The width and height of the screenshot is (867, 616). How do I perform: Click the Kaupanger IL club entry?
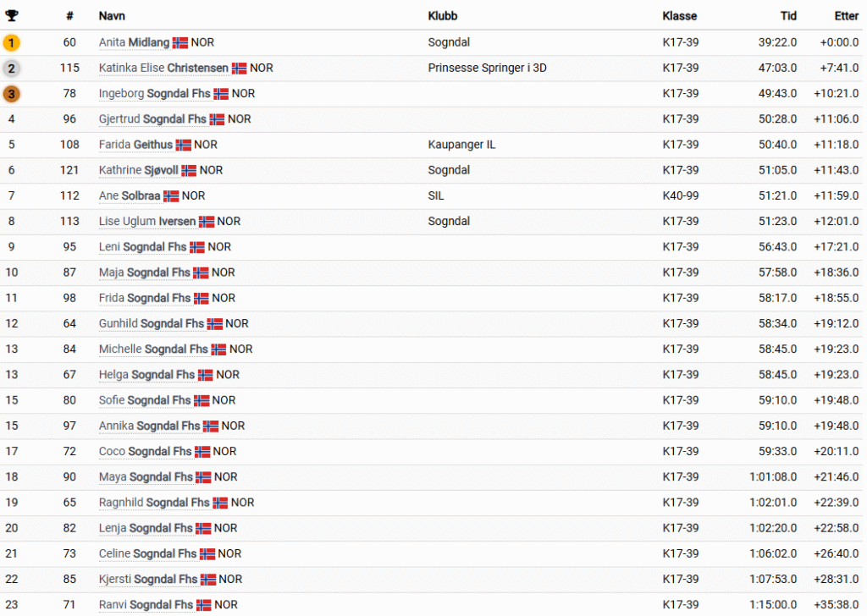tap(461, 145)
